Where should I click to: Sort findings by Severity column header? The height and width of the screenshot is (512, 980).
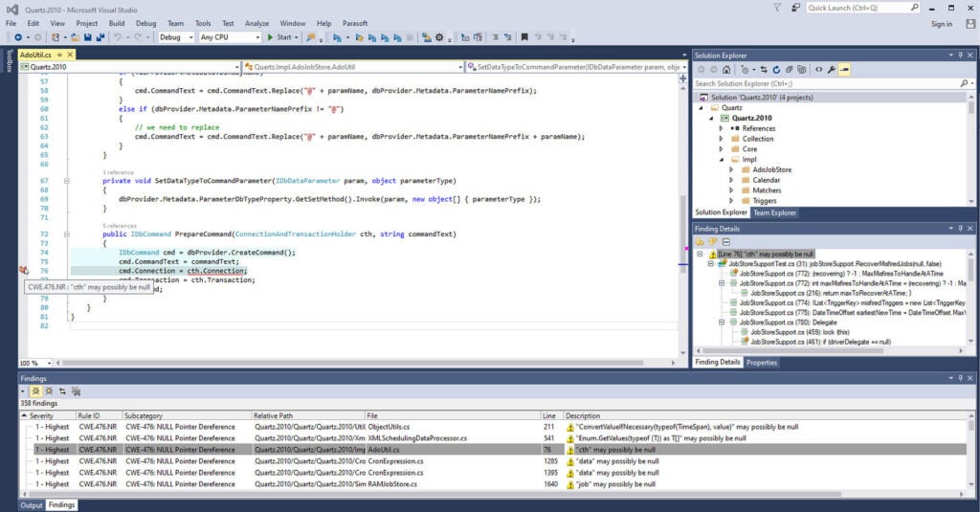click(x=41, y=415)
